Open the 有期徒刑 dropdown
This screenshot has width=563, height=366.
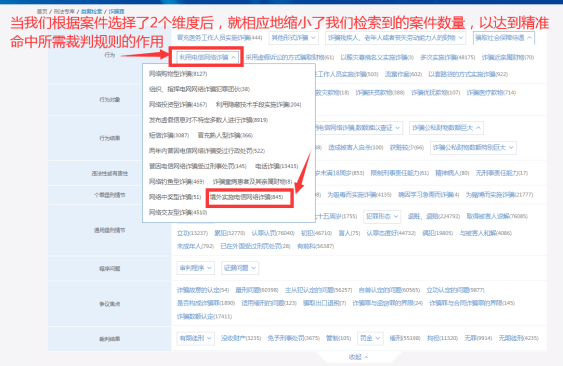[195, 338]
